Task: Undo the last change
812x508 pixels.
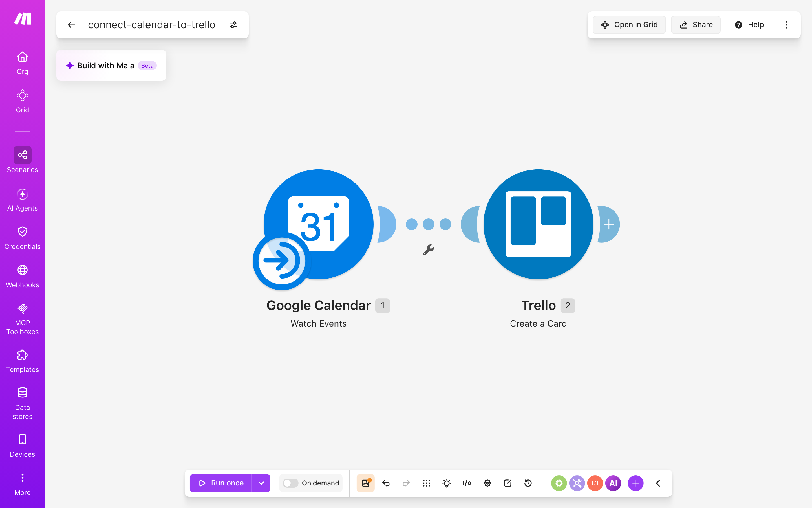Action: (x=386, y=483)
